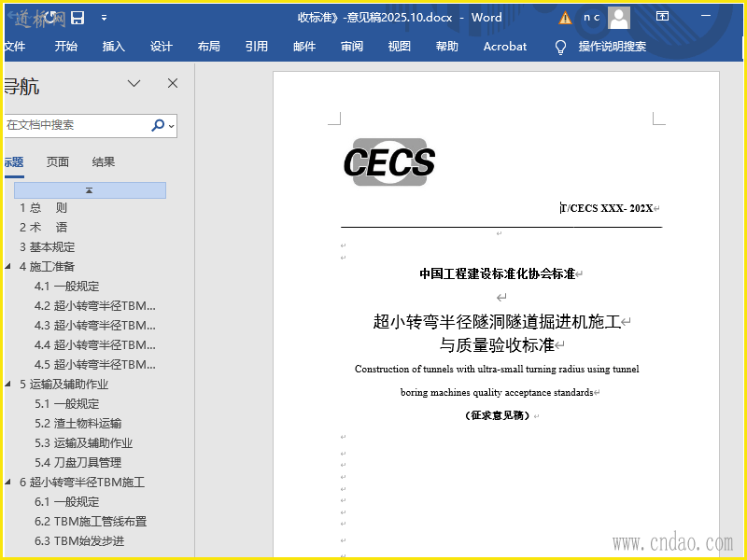Go to heading 4.2 超小转弯半径TBM

(95, 306)
